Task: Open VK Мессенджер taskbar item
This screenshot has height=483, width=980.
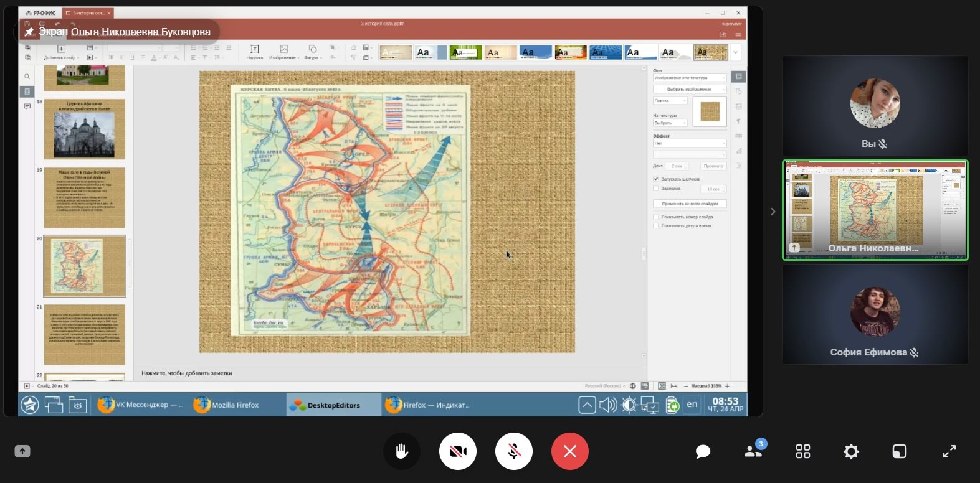Action: click(x=141, y=405)
